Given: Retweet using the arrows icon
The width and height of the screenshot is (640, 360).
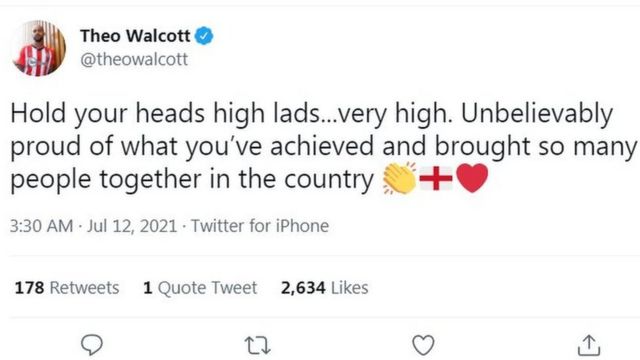Looking at the screenshot, I should coord(258,345).
